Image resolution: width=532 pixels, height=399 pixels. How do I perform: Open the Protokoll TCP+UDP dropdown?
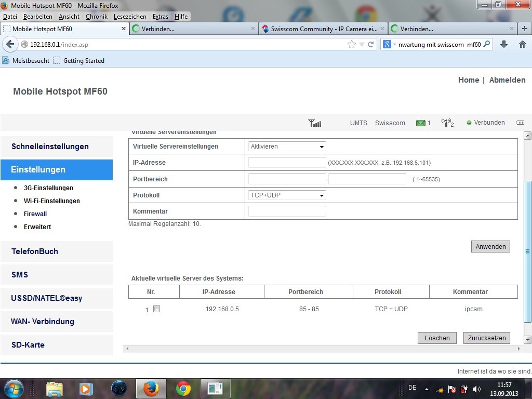coord(287,195)
